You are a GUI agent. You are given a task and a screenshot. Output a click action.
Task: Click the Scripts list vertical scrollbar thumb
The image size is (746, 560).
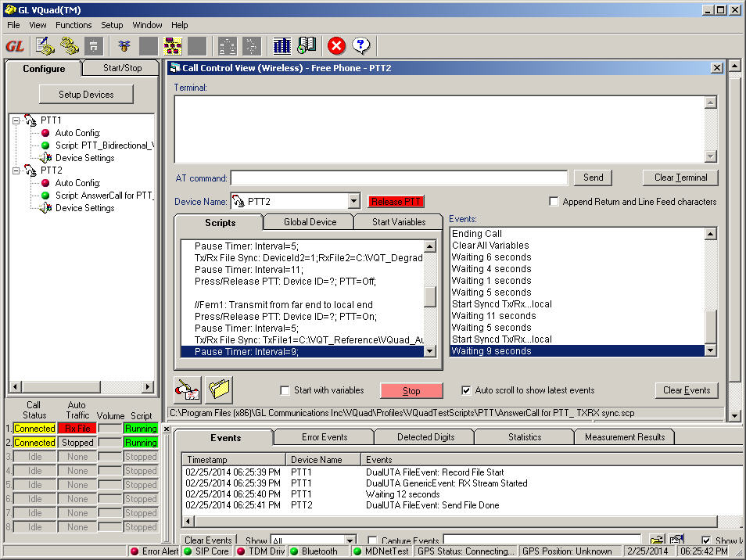pos(430,297)
